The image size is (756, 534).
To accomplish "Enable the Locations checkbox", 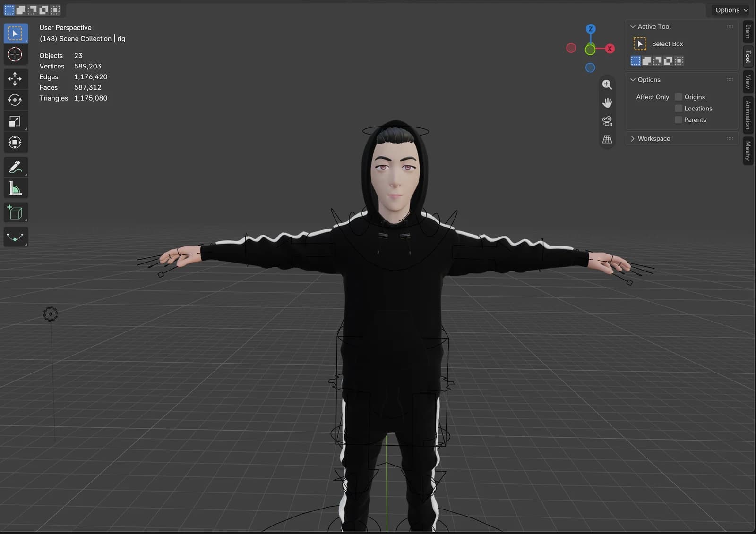I will (679, 109).
